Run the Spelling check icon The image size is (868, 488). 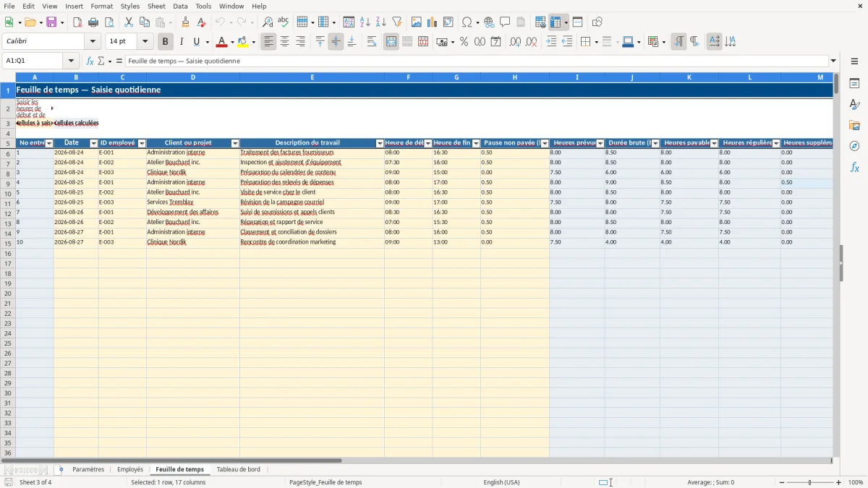coord(284,22)
